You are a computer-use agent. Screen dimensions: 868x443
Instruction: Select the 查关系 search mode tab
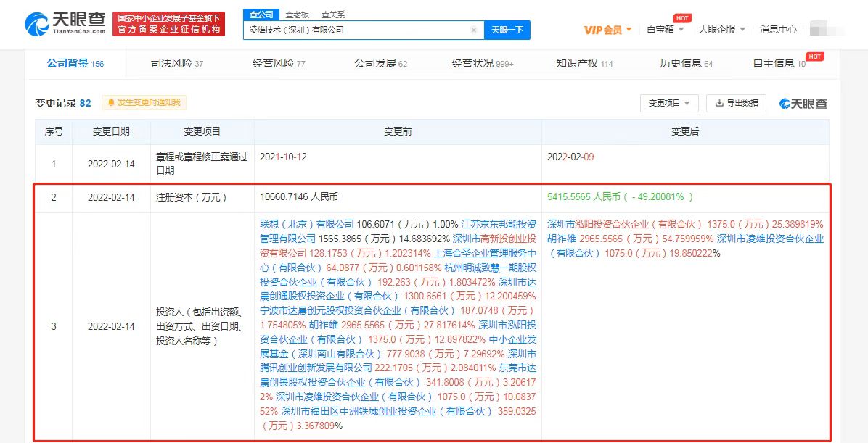[x=332, y=15]
